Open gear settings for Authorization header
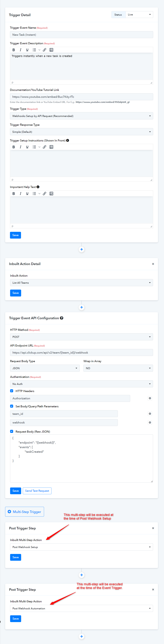 point(150,398)
